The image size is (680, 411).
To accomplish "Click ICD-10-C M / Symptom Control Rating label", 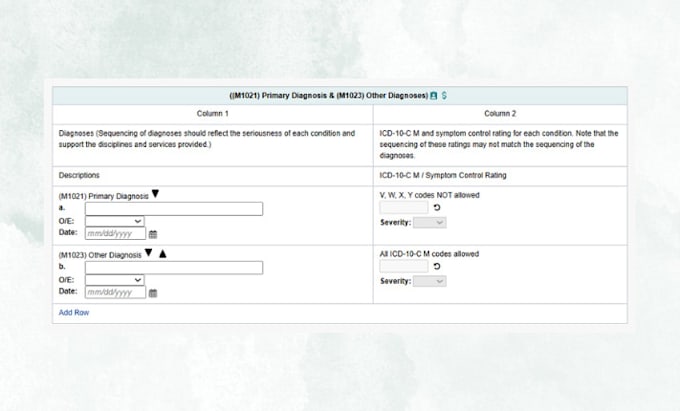I will [443, 175].
